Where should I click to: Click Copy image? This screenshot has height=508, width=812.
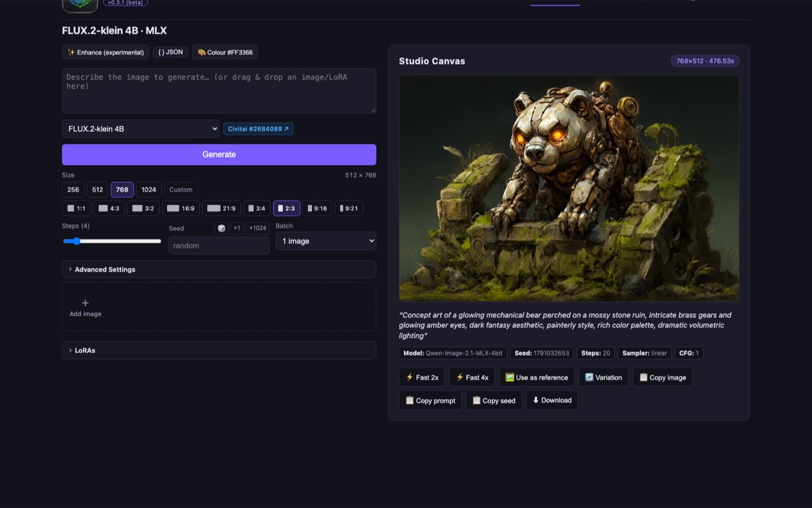pos(662,377)
